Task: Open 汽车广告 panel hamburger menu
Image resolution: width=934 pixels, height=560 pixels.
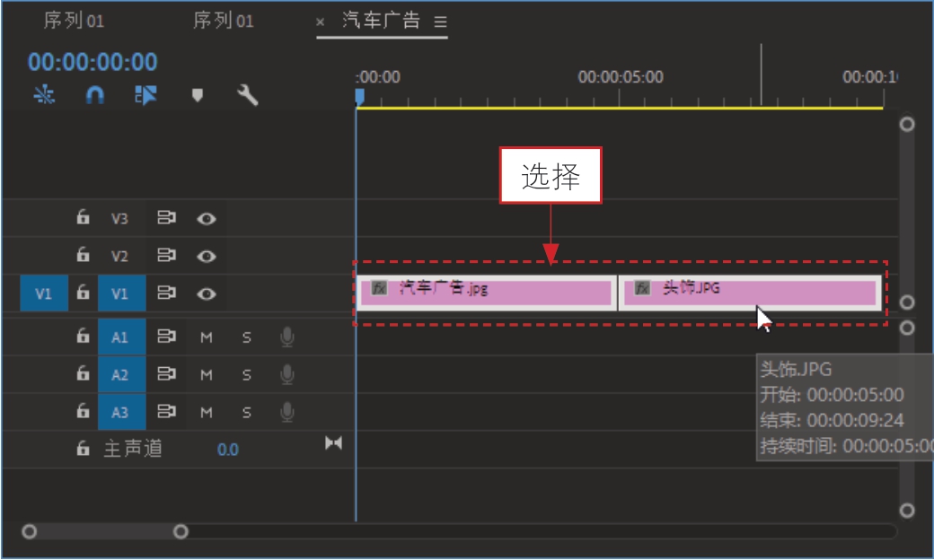Action: [440, 22]
